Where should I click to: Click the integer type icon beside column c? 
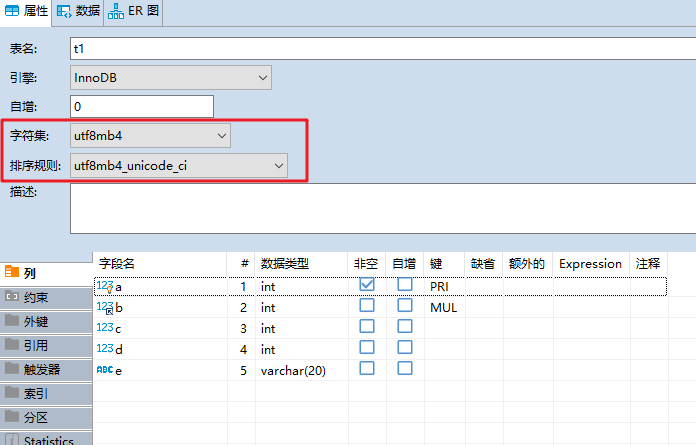[105, 328]
